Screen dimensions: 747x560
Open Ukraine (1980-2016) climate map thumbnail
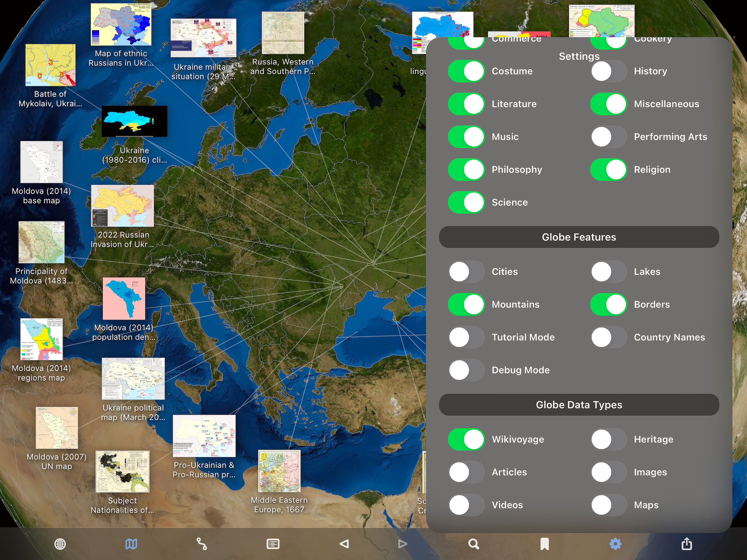pyautogui.click(x=135, y=121)
